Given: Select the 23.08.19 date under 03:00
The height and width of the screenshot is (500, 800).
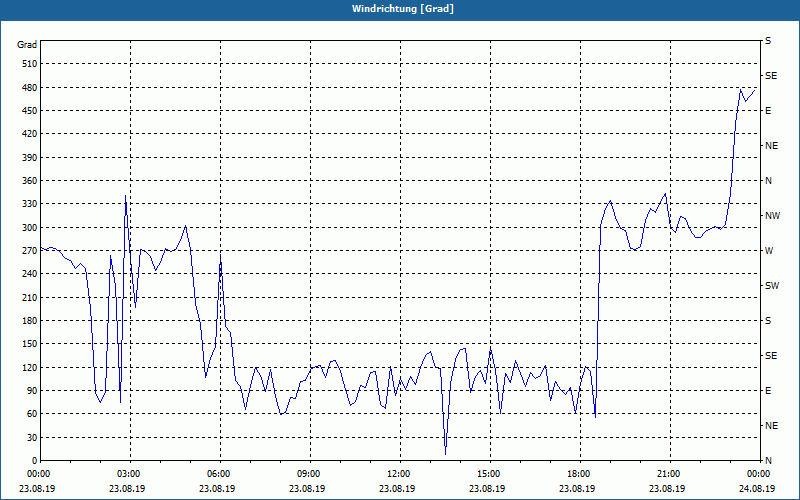Looking at the screenshot, I should click(x=127, y=488).
